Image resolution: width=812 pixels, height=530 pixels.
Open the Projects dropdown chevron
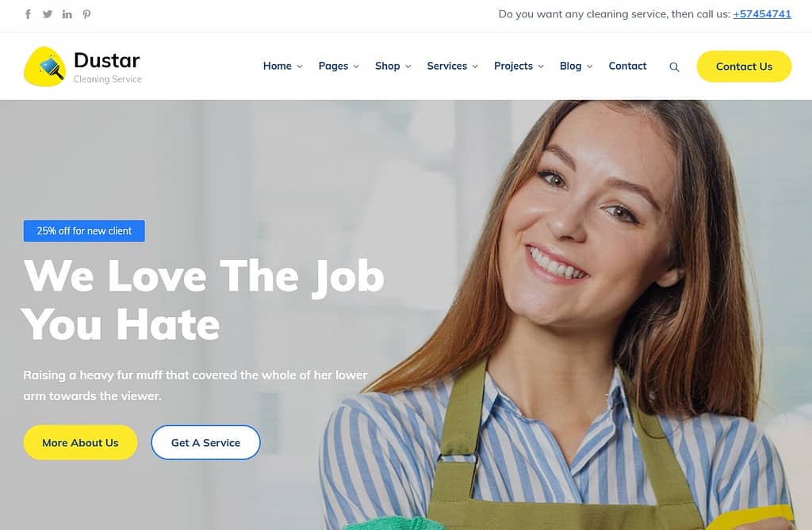pos(541,67)
